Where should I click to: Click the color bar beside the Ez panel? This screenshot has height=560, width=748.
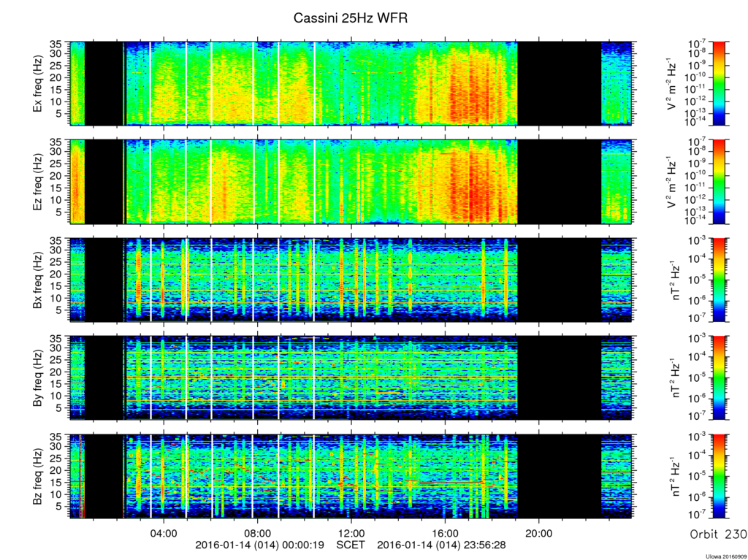click(719, 182)
